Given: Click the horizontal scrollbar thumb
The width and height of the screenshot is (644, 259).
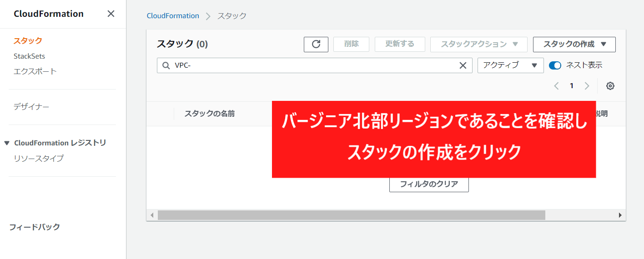Looking at the screenshot, I should tap(351, 215).
